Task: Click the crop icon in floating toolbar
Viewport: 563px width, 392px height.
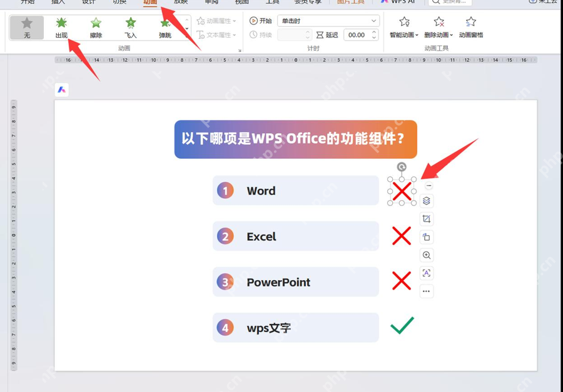Action: [427, 219]
